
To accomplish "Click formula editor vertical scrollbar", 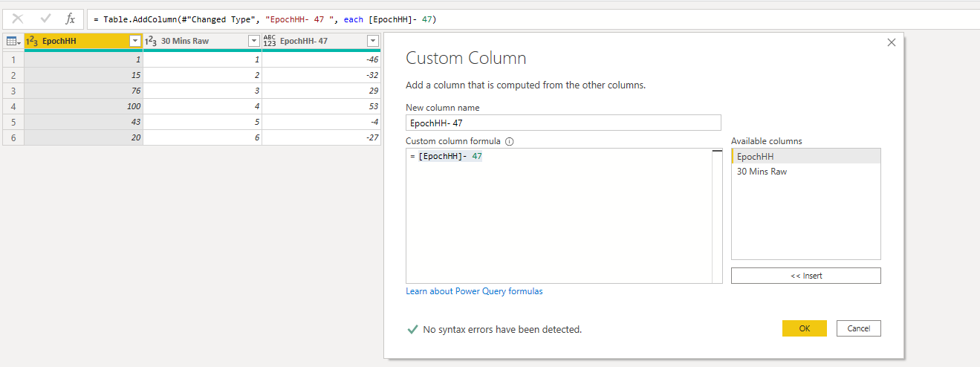I will click(x=717, y=215).
